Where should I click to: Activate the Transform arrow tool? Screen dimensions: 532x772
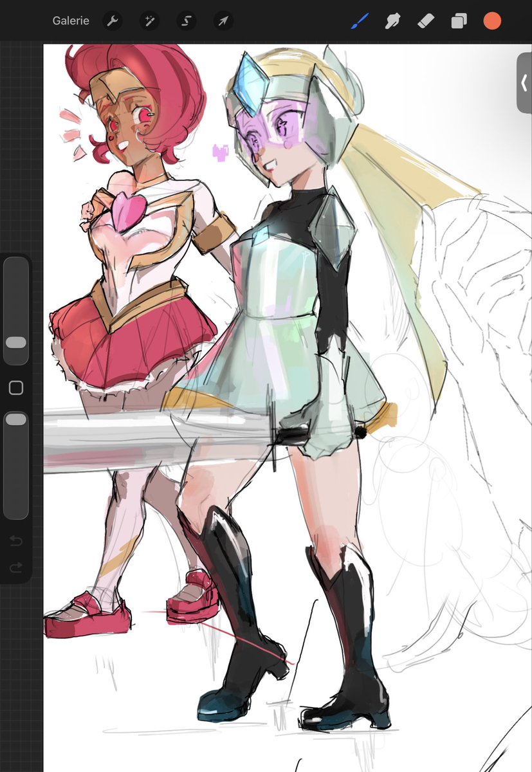click(223, 21)
